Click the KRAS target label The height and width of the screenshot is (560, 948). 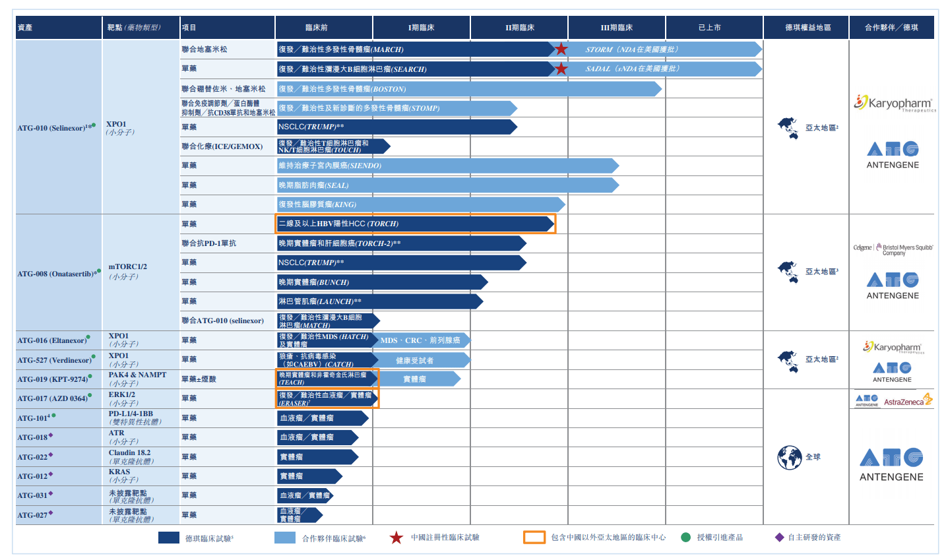point(119,472)
